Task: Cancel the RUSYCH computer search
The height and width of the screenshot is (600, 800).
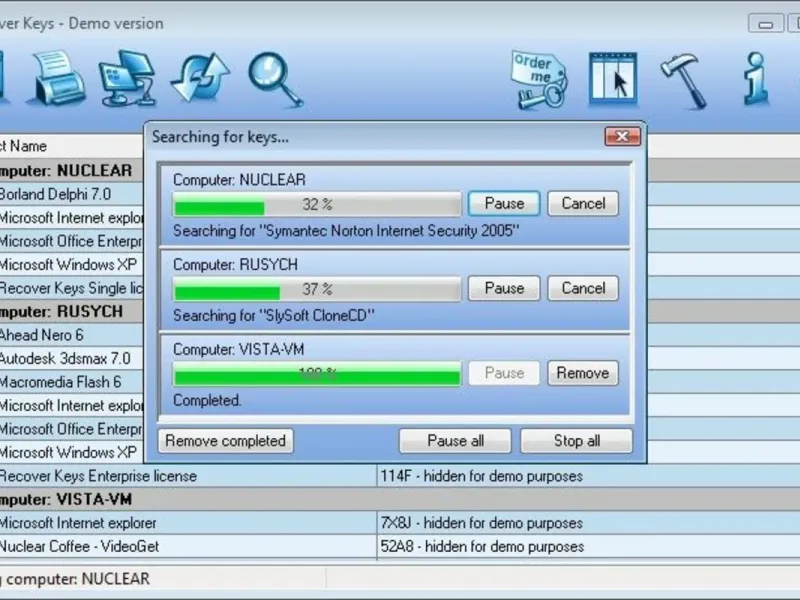Action: (583, 288)
